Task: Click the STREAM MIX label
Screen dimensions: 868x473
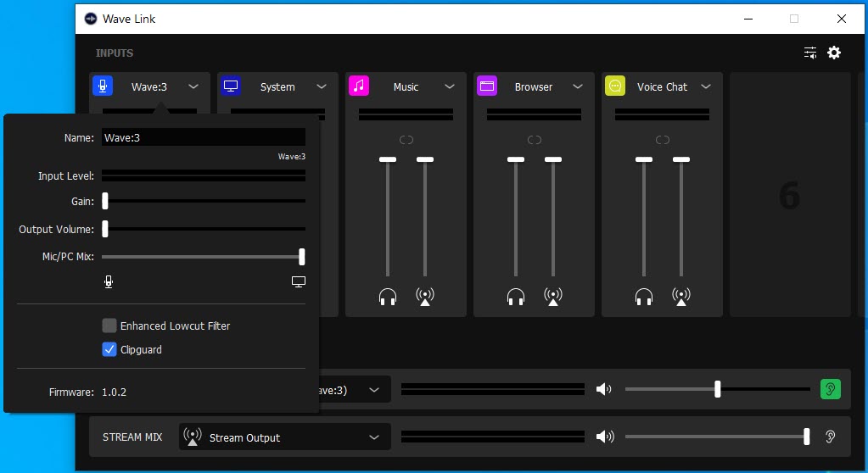Action: click(x=132, y=437)
